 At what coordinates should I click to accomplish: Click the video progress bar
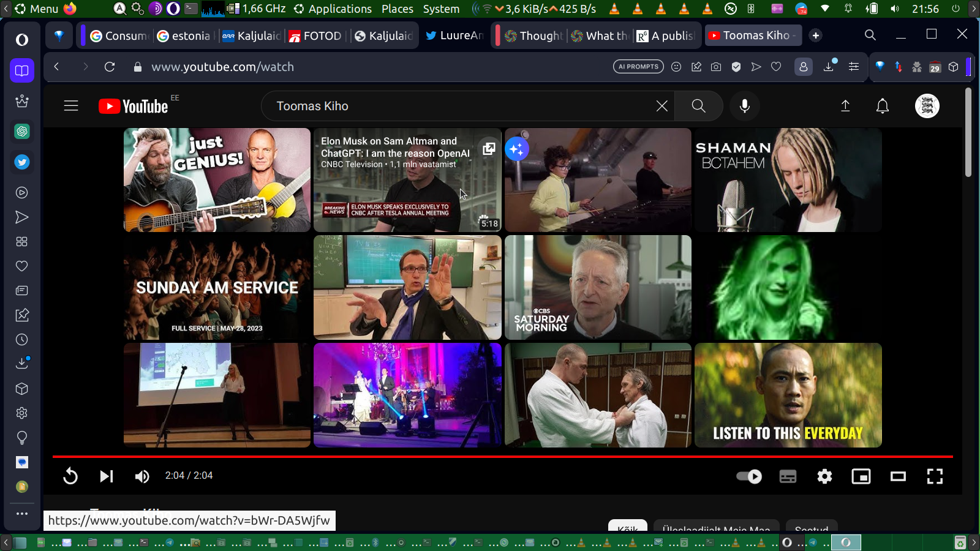pyautogui.click(x=502, y=457)
